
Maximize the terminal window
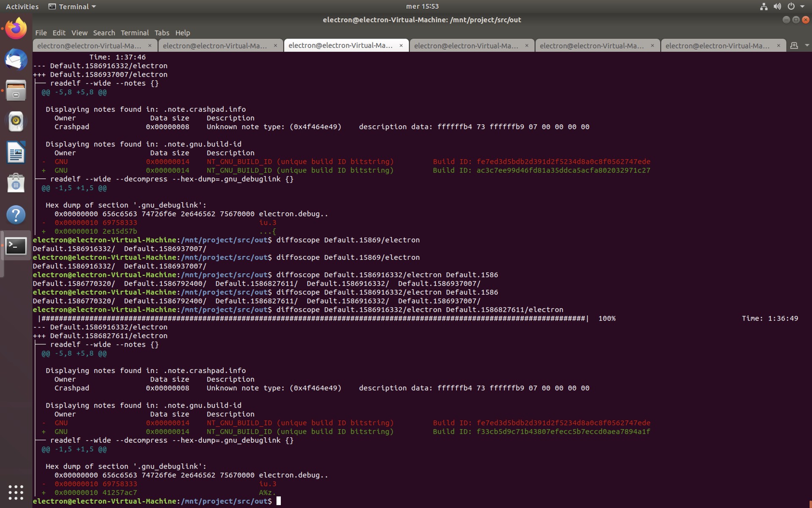[x=796, y=19]
